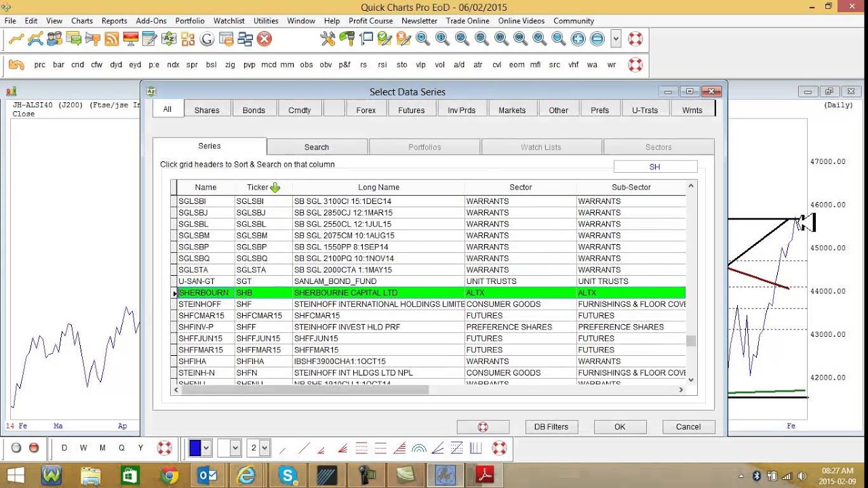Click the grid's vertical scrollbar thumb
The height and width of the screenshot is (488, 868).
691,341
